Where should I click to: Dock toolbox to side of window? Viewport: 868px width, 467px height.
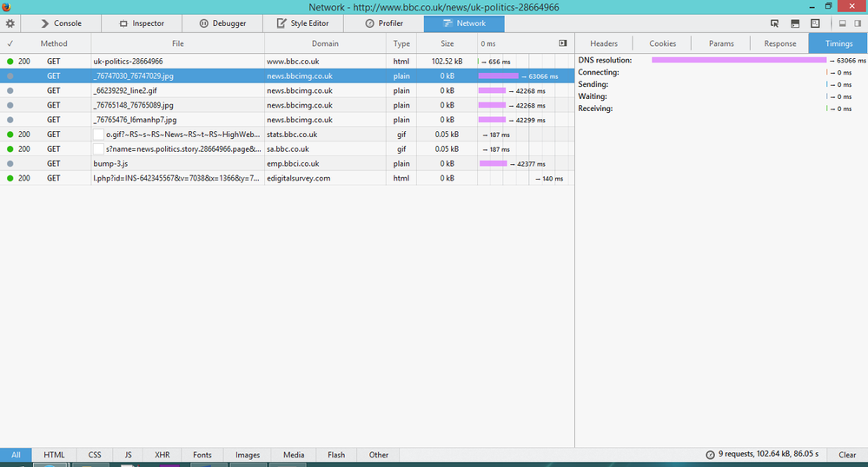click(858, 23)
